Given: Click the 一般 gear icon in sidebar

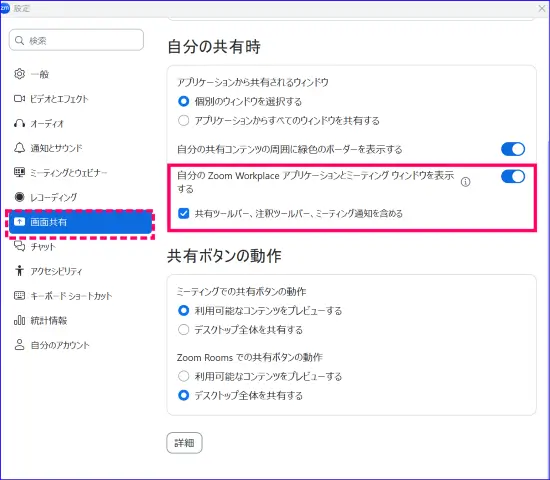Looking at the screenshot, I should (19, 74).
